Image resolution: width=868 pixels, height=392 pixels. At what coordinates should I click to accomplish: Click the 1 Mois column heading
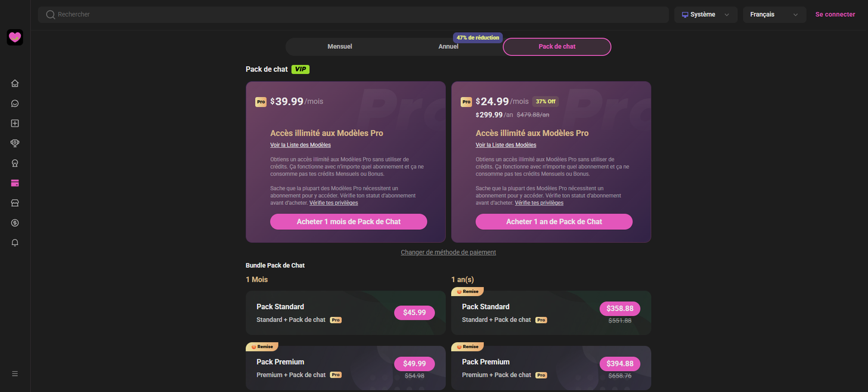(257, 279)
